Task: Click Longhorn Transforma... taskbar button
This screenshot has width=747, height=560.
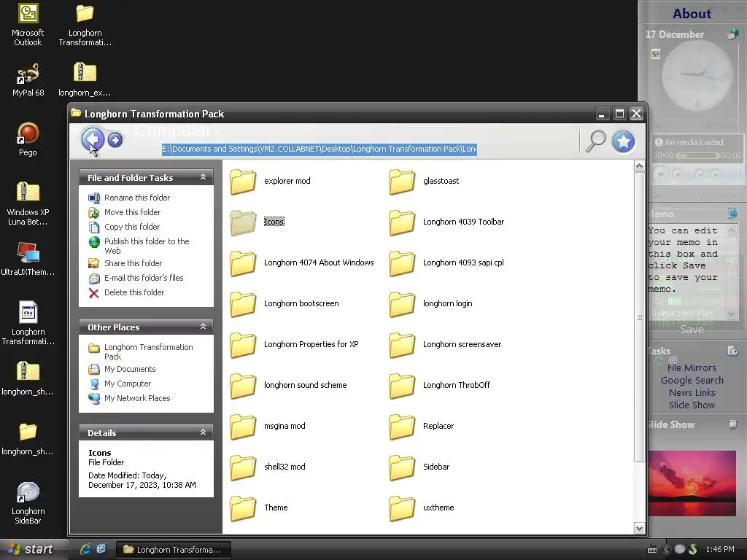Action: coord(174,550)
